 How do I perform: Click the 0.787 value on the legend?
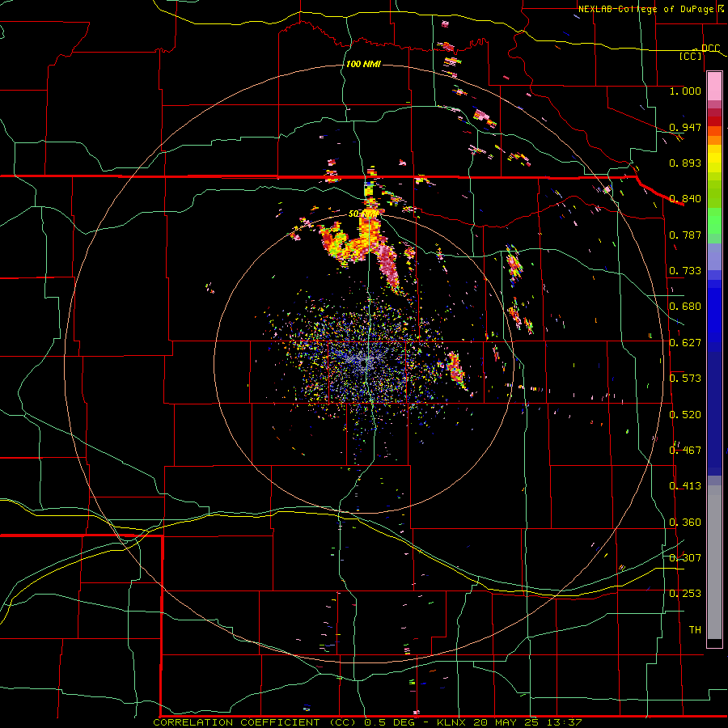tap(685, 235)
